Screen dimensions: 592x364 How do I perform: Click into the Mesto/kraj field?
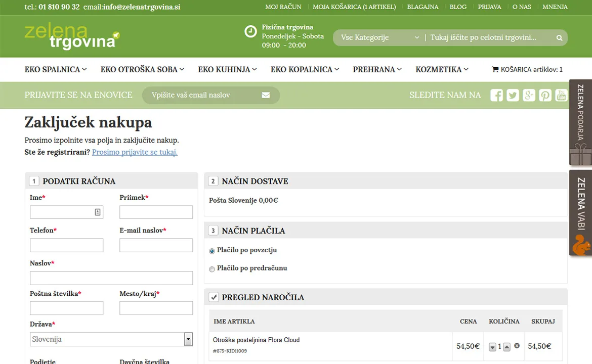[x=156, y=308]
